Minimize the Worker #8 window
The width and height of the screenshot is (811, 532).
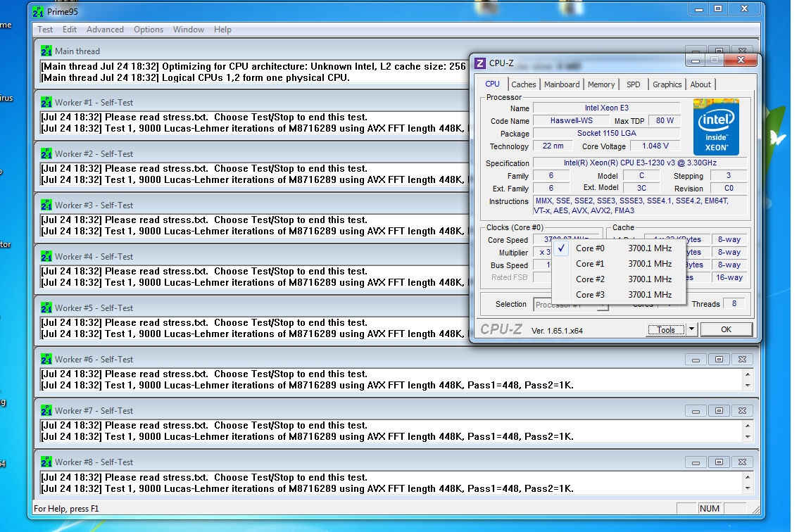pyautogui.click(x=696, y=462)
